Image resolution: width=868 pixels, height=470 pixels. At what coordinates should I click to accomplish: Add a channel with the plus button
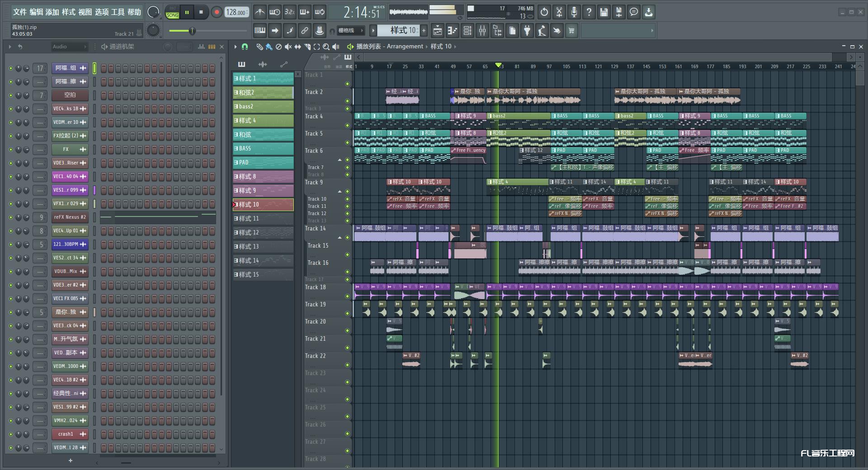point(70,461)
